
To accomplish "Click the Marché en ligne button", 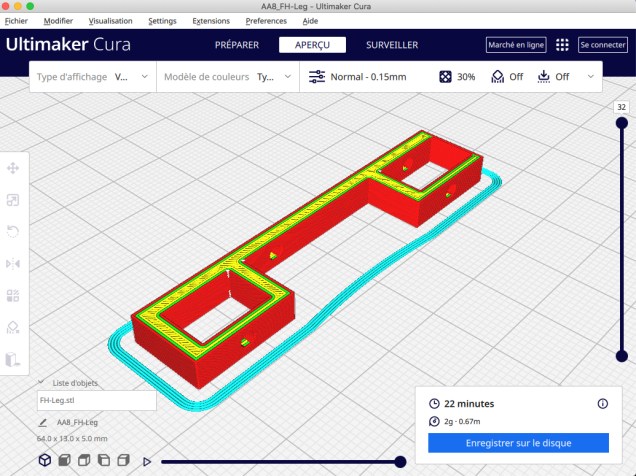I will [515, 45].
